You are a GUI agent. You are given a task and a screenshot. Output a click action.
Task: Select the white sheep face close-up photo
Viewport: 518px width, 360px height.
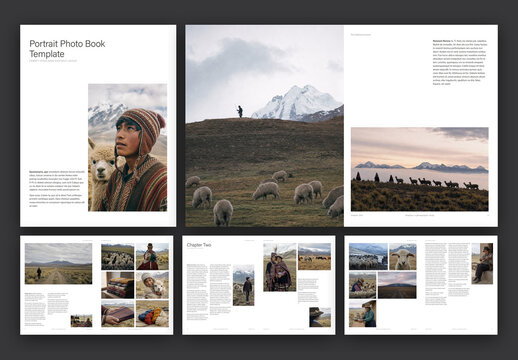coord(403,256)
